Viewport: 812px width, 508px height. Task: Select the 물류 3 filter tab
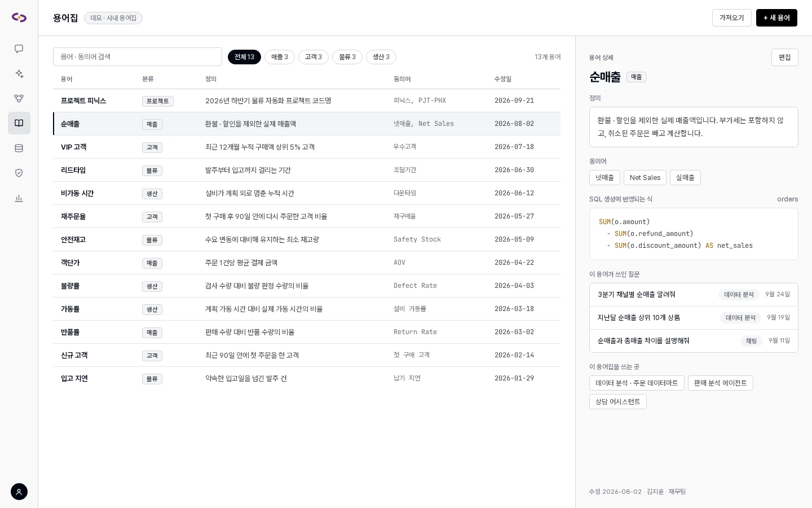point(347,57)
